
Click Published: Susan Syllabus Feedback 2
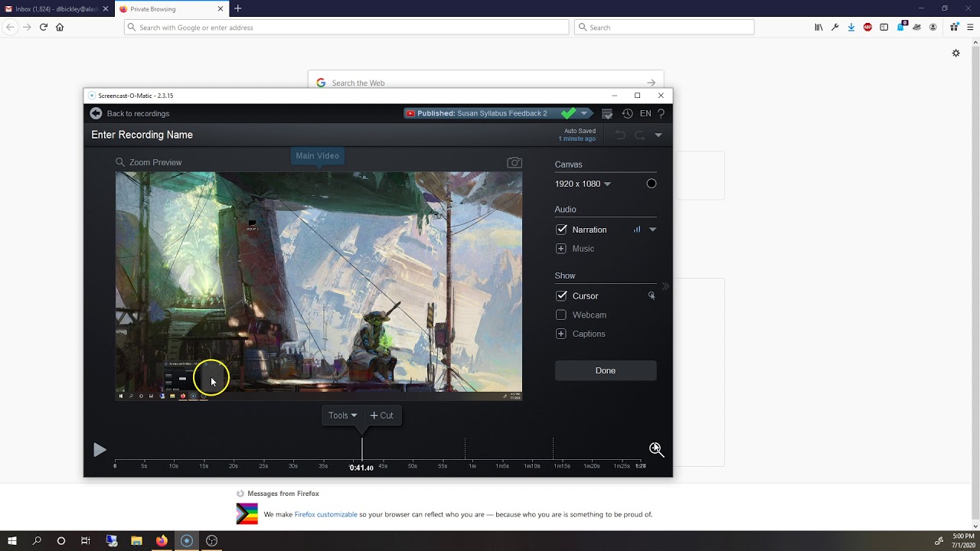click(482, 113)
